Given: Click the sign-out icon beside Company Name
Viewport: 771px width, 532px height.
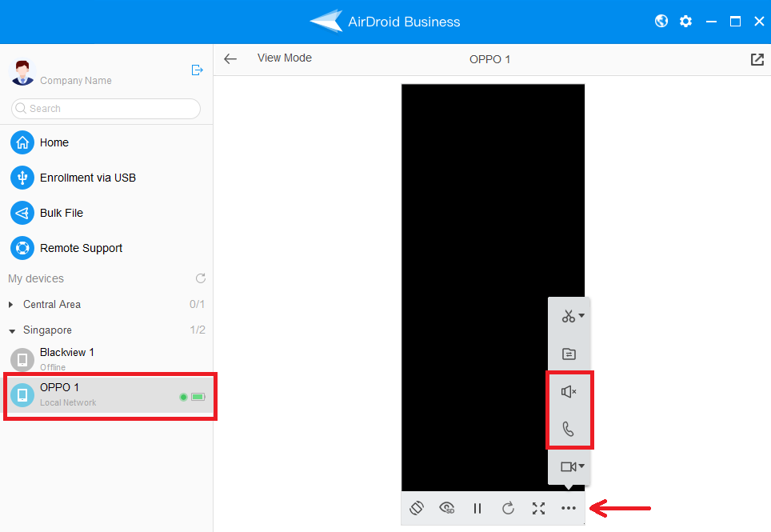Looking at the screenshot, I should point(198,70).
